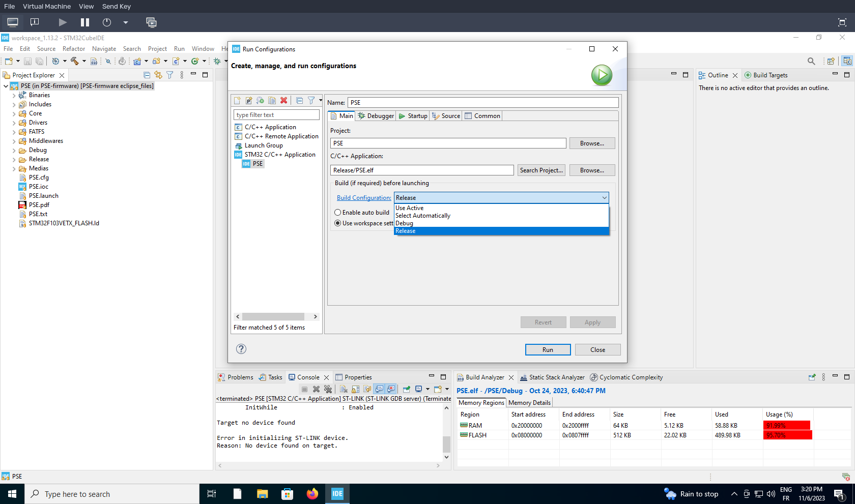This screenshot has width=855, height=504.
Task: Choose Release from the build configuration list
Action: tap(501, 231)
